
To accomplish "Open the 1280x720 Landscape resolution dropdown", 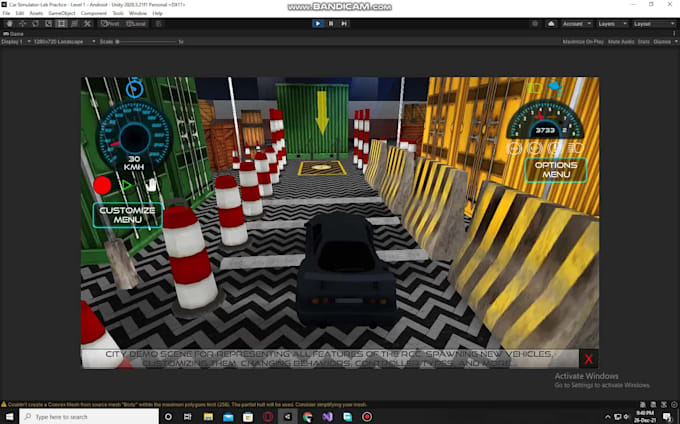I will (x=64, y=42).
